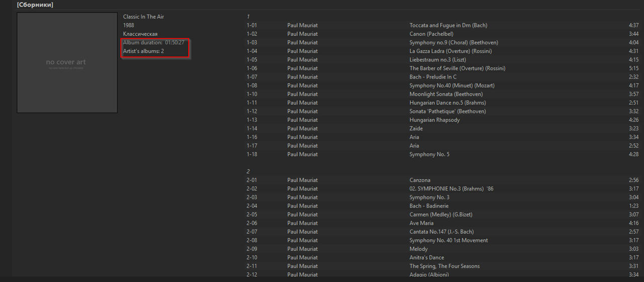The width and height of the screenshot is (644, 282).
Task: Select track 'Moonlight Sonata (Beethoven)'
Action: (x=443, y=94)
